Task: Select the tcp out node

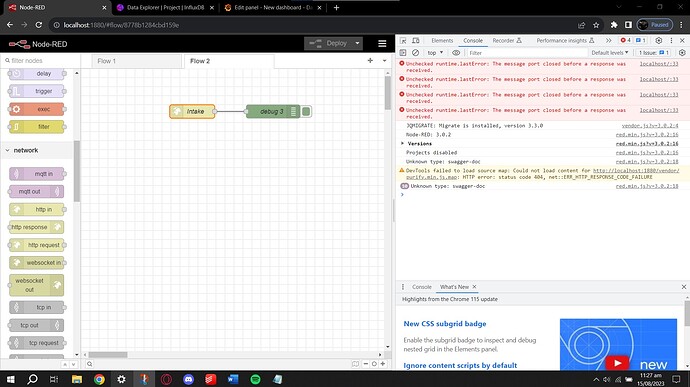Action: click(37, 325)
